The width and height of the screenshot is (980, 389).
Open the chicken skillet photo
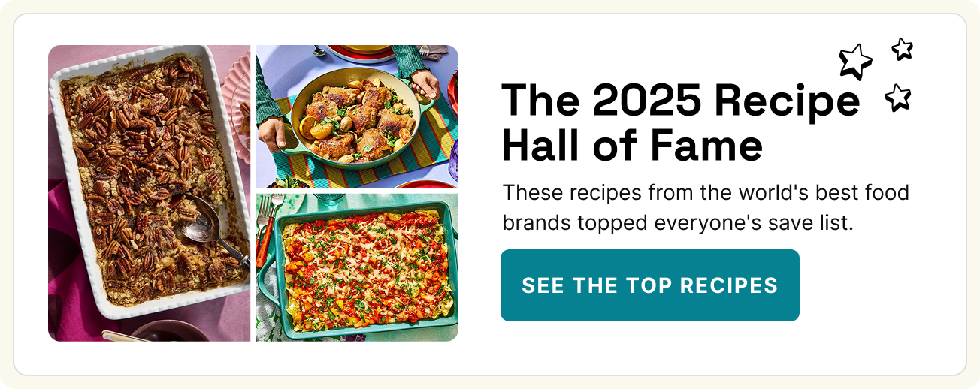pos(357,116)
